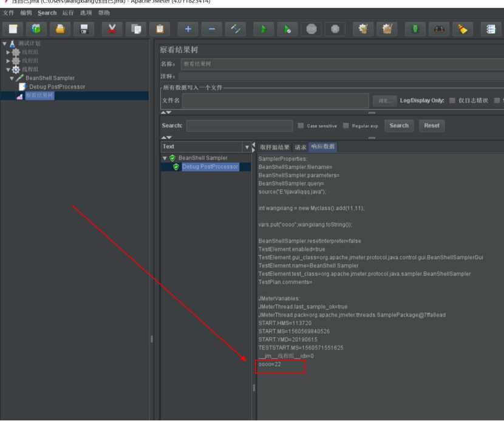Open search with the binoculars icon
This screenshot has width=504, height=421.
(x=439, y=29)
